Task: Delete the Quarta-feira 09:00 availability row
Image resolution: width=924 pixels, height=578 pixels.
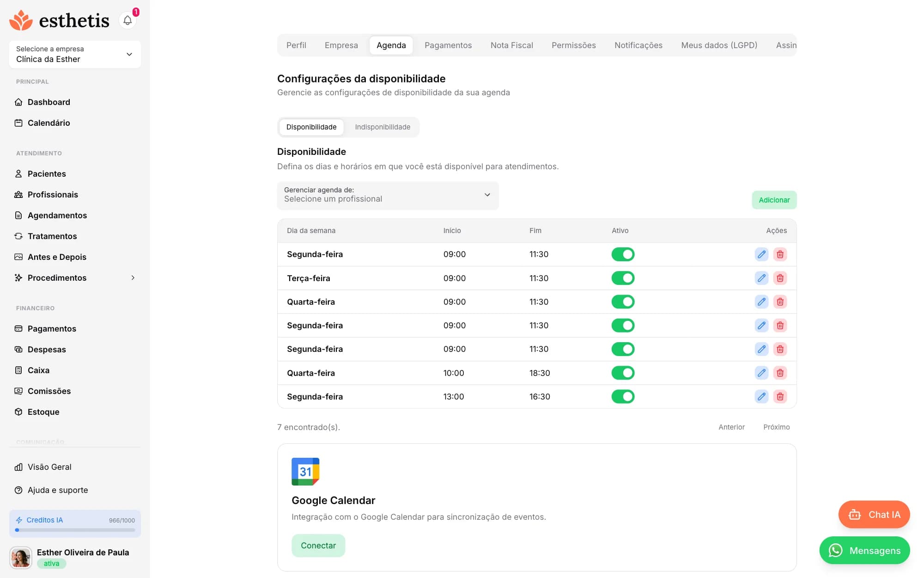Action: point(780,301)
